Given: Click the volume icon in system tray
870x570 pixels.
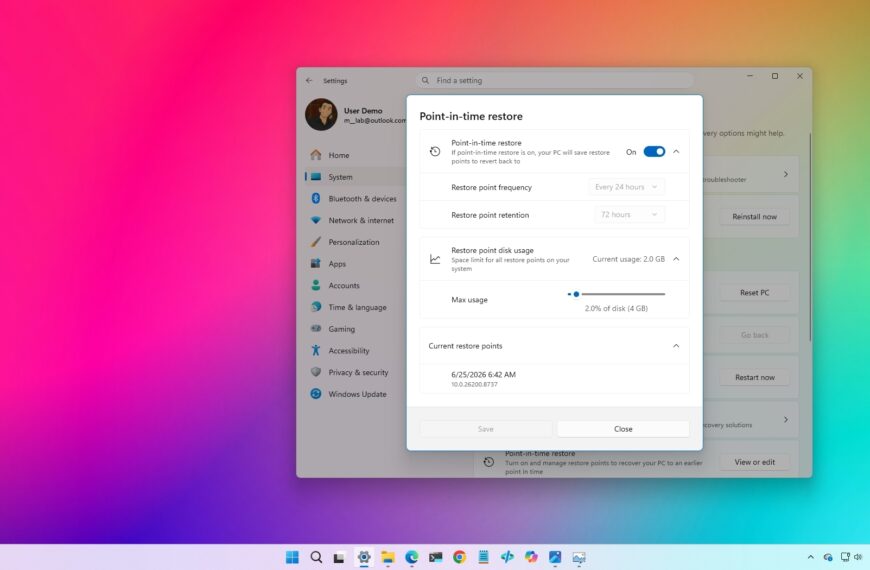Looking at the screenshot, I should click(x=858, y=557).
